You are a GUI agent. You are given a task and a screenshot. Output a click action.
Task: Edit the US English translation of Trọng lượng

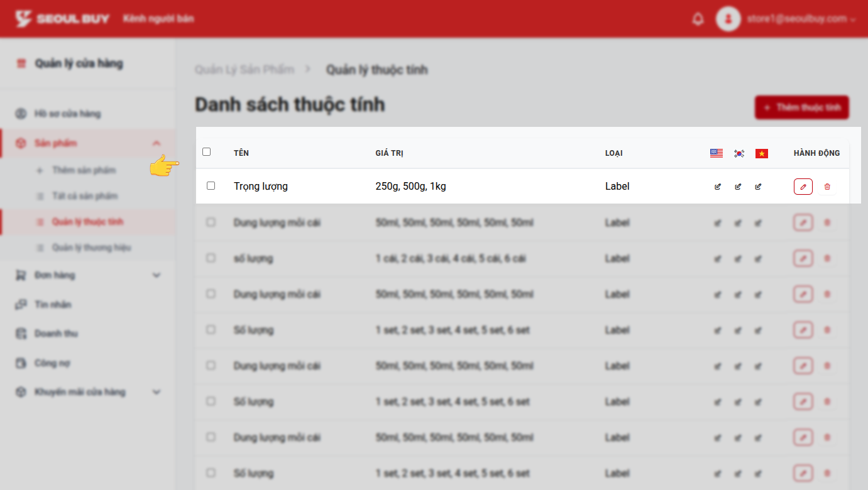717,186
